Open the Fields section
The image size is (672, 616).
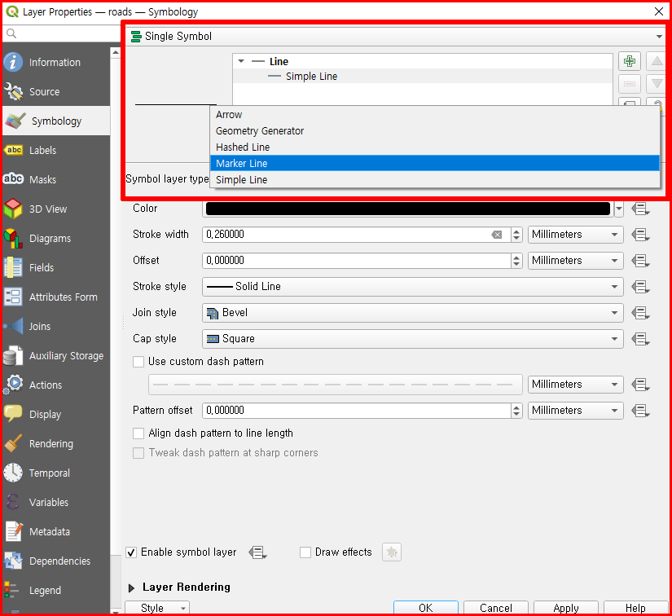tap(55, 268)
